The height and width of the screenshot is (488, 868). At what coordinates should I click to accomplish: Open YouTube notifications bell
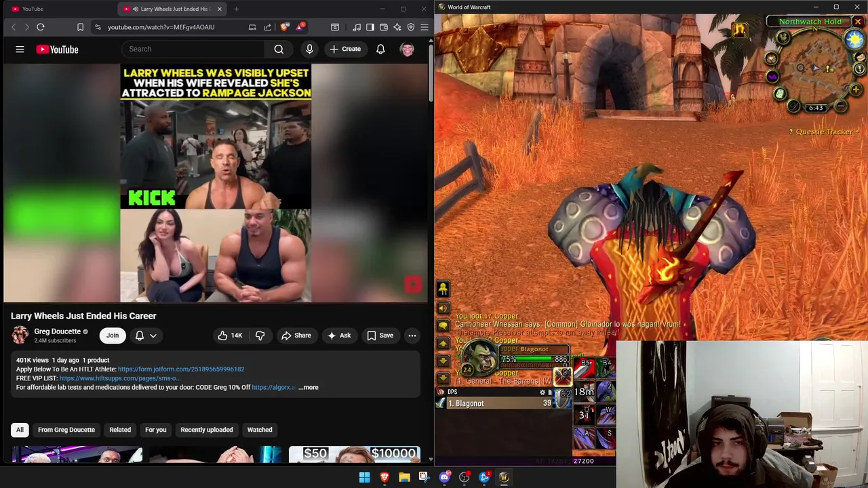(380, 49)
